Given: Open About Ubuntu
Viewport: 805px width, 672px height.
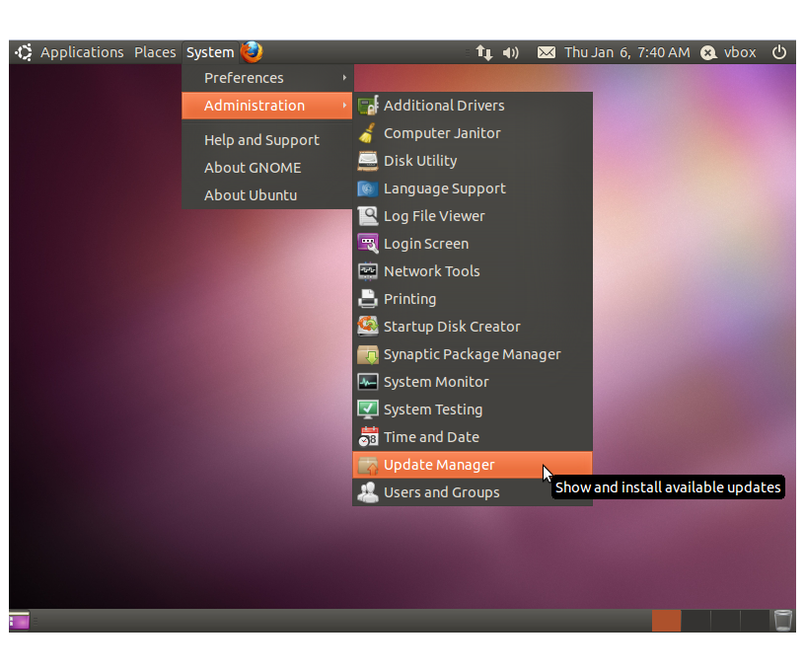Looking at the screenshot, I should click(267, 195).
